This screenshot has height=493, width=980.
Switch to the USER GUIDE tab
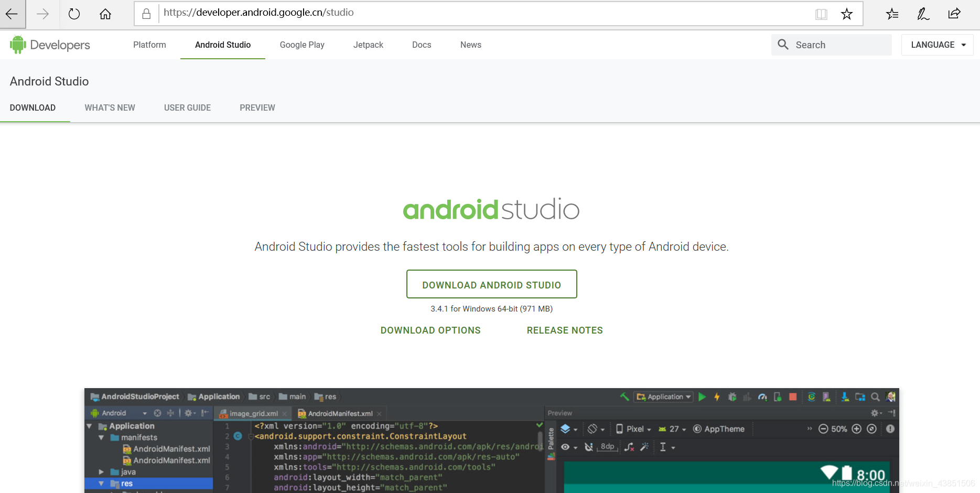(x=187, y=108)
